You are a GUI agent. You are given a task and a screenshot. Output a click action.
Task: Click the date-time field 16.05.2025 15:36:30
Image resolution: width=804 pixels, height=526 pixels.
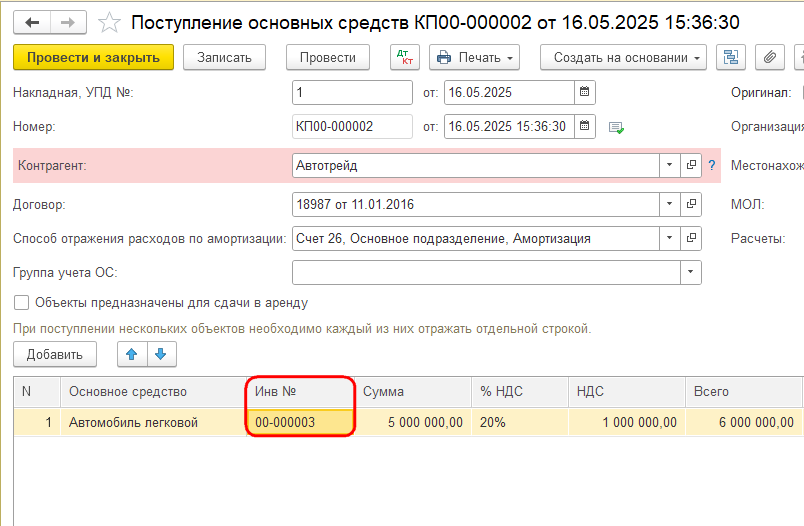coord(509,126)
